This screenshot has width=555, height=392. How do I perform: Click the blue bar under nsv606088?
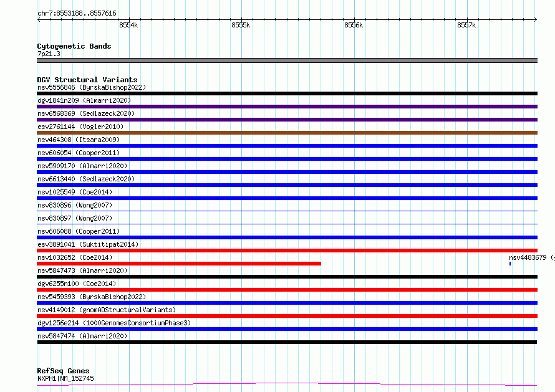pyautogui.click(x=287, y=237)
